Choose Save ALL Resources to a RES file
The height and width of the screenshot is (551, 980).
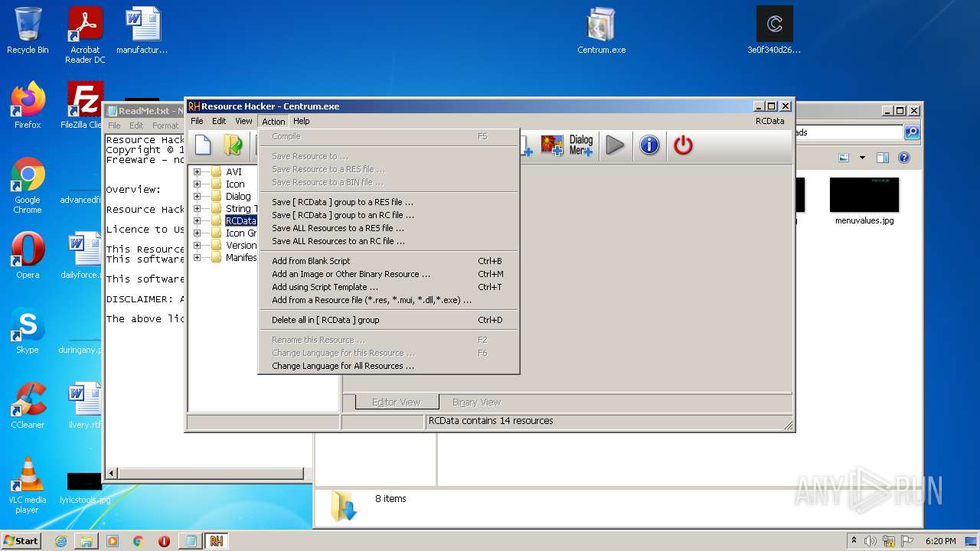tap(389, 228)
